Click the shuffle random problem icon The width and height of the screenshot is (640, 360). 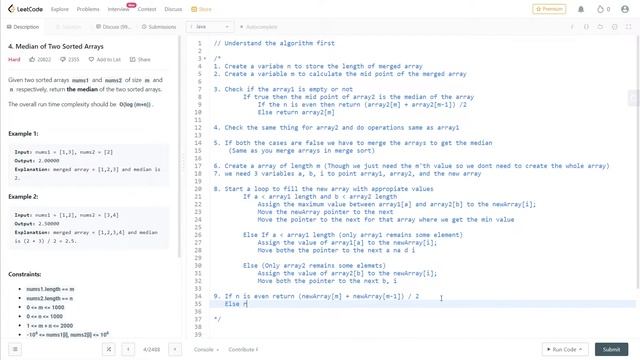coord(109,349)
